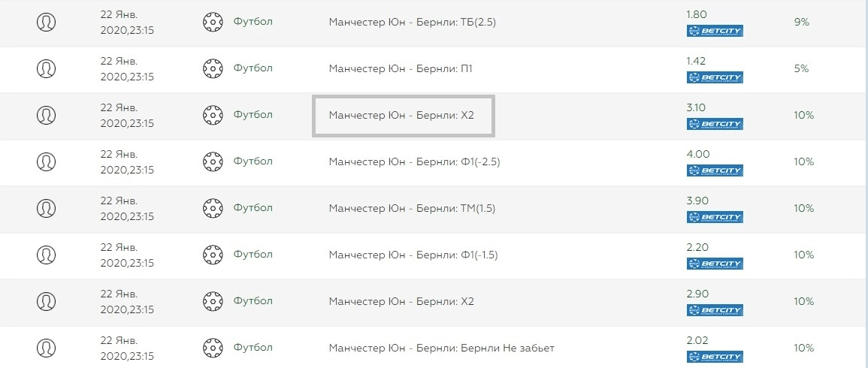
Task: Click user avatar icon in ТБ(2.5) row
Action: 46,23
